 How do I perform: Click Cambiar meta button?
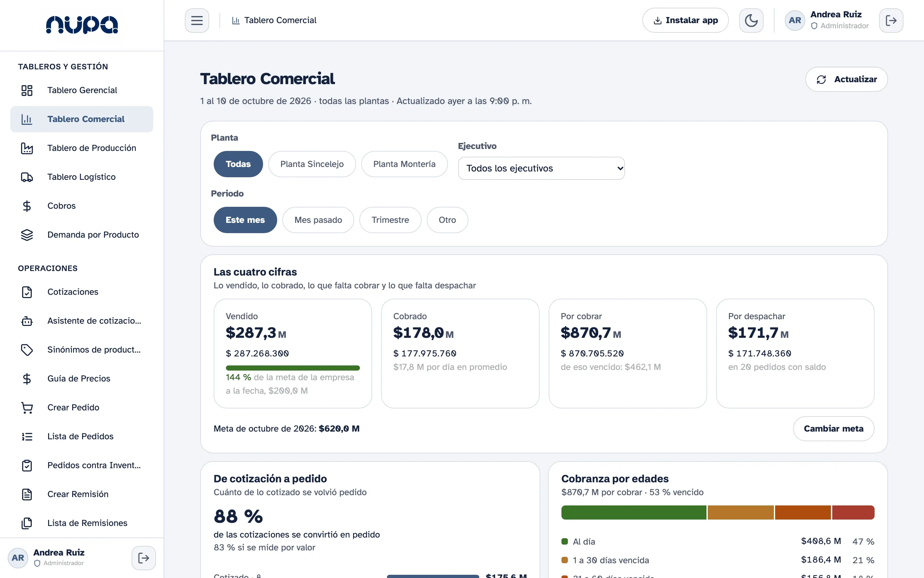pyautogui.click(x=834, y=429)
